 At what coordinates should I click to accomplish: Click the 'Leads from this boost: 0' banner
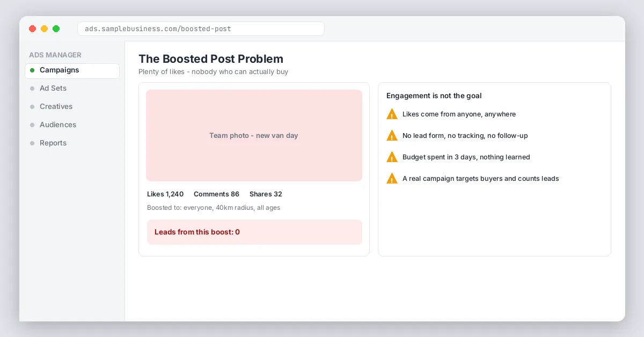pos(254,232)
